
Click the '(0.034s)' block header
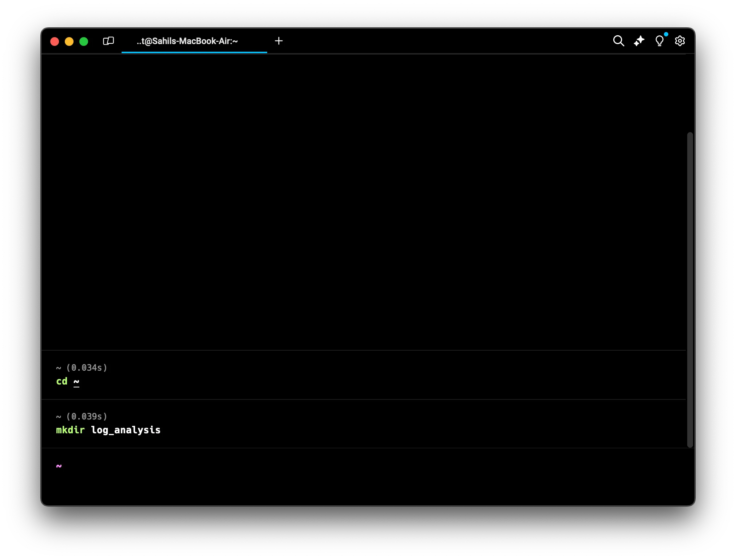coord(87,368)
